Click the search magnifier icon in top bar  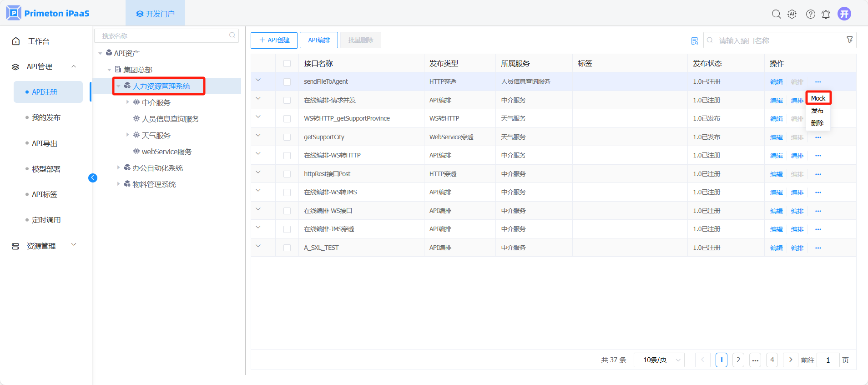776,14
